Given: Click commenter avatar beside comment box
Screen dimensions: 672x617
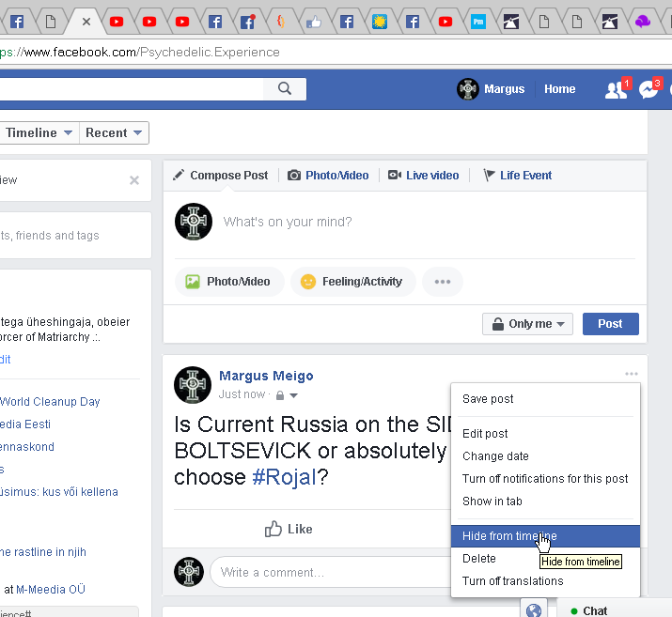Looking at the screenshot, I should [189, 572].
